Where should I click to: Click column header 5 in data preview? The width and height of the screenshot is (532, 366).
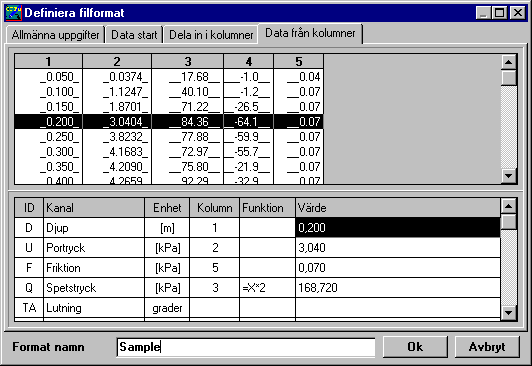point(299,61)
